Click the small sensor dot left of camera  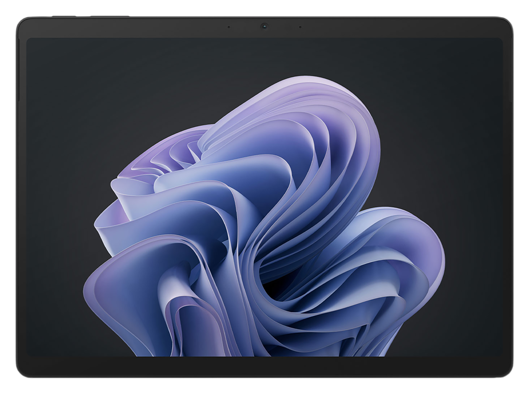229,27
